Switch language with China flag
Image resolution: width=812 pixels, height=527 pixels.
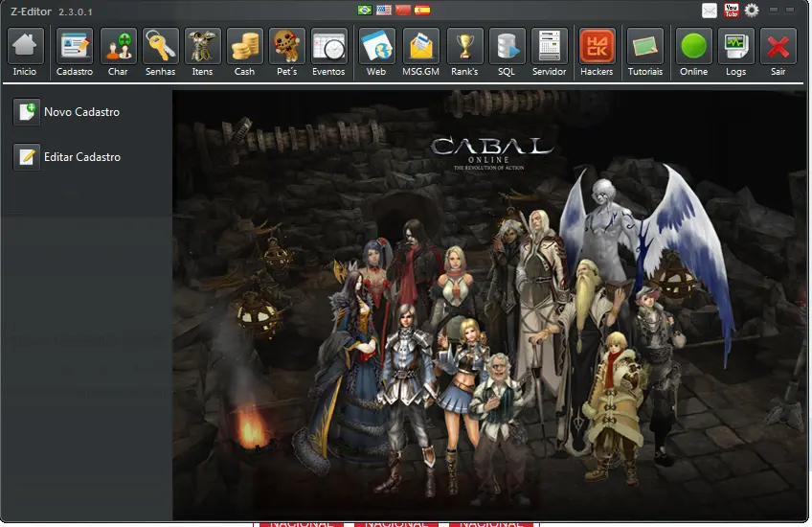click(x=403, y=10)
